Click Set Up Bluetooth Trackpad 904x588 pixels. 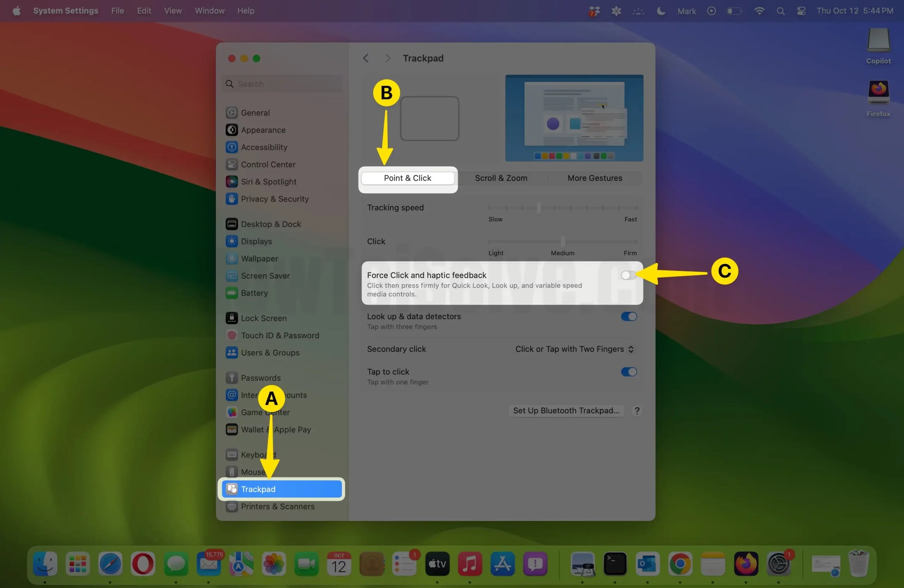tap(566, 410)
